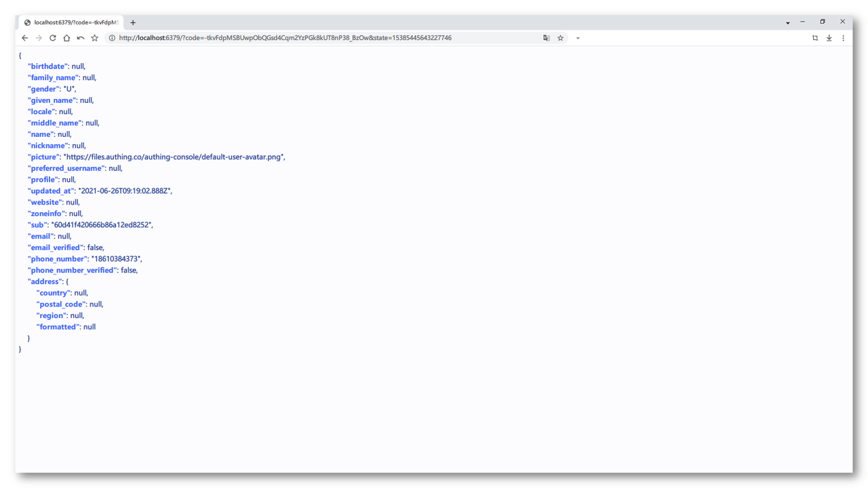Click the "address" key in JSON
Screen dimensions: 868x488
click(x=45, y=281)
